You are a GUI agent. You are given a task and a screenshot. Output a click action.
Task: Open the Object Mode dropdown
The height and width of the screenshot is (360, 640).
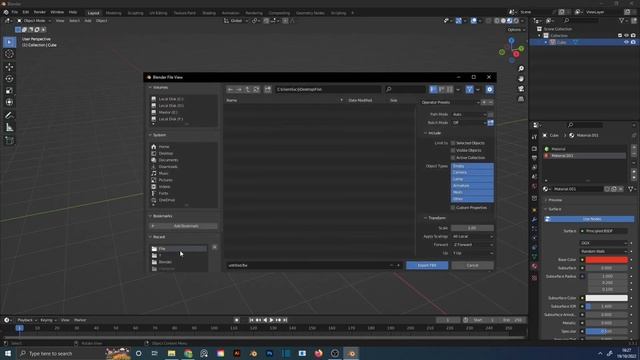point(34,20)
